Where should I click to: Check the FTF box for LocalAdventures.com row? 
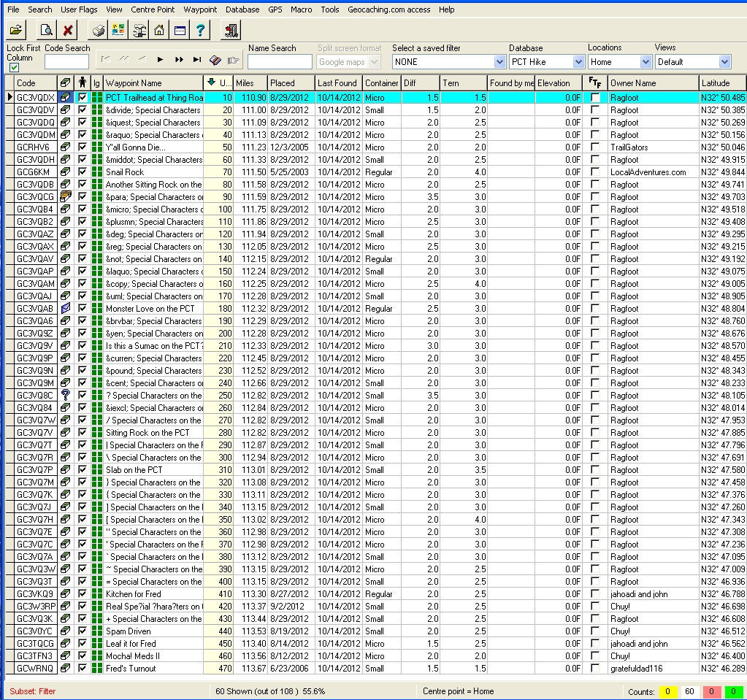[x=595, y=172]
